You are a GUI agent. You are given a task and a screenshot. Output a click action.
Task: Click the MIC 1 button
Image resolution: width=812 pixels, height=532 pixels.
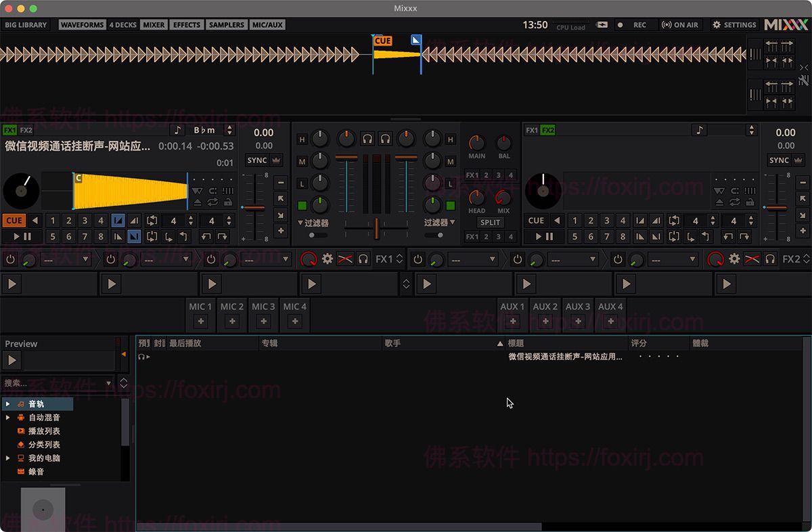[200, 307]
